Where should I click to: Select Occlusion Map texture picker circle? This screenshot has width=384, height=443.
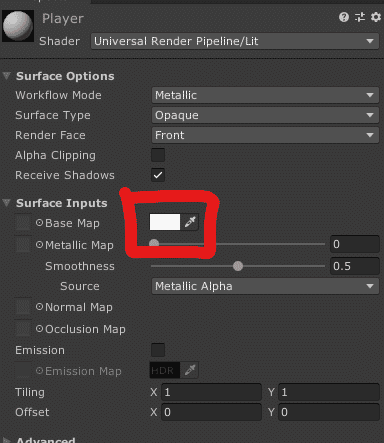coord(39,329)
